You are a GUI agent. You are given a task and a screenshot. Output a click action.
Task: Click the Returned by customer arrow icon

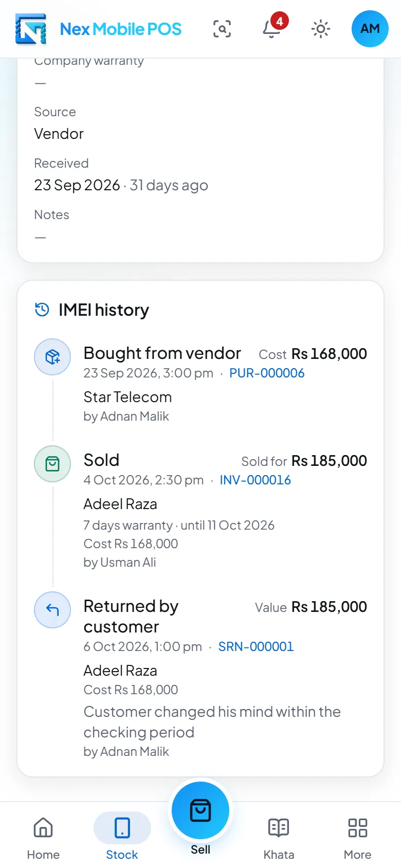tap(52, 610)
